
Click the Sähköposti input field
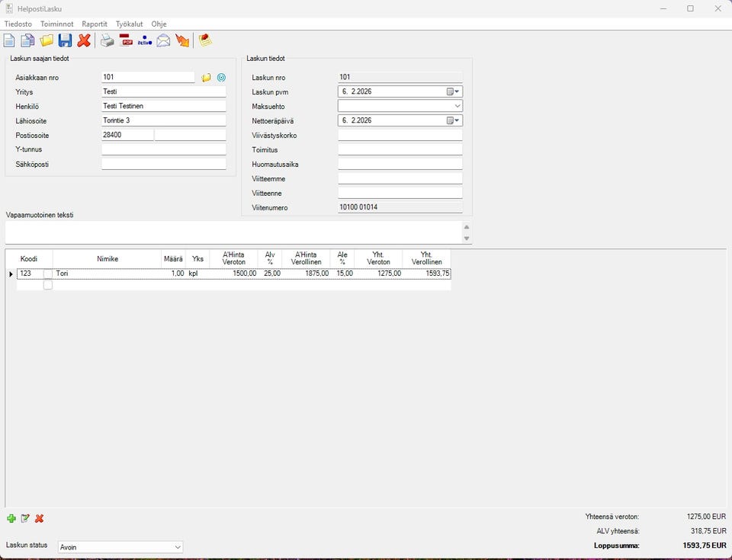pos(164,164)
